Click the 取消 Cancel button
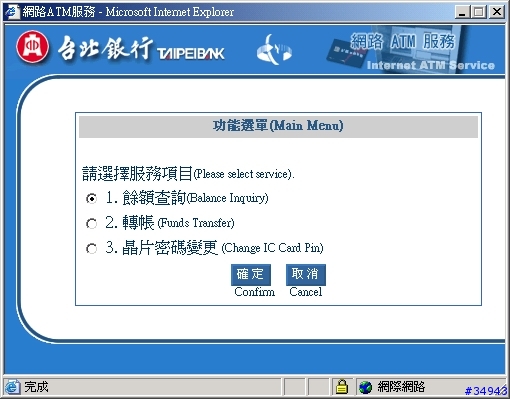Image resolution: width=510 pixels, height=399 pixels. tap(306, 275)
